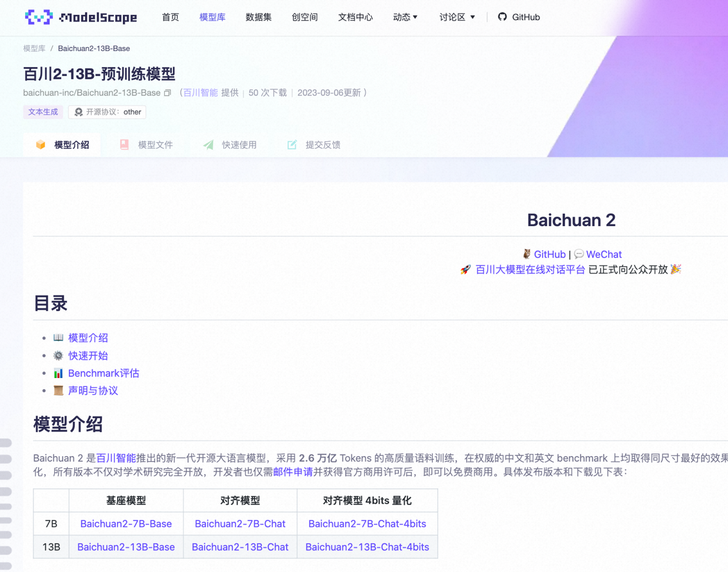Click the speech bubble icon beside WeChat
This screenshot has width=728, height=572.
point(579,254)
